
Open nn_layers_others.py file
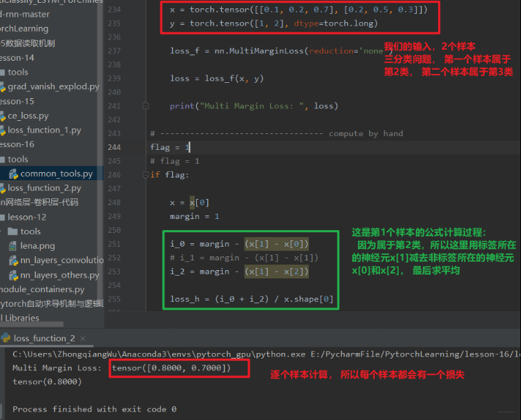coord(60,275)
